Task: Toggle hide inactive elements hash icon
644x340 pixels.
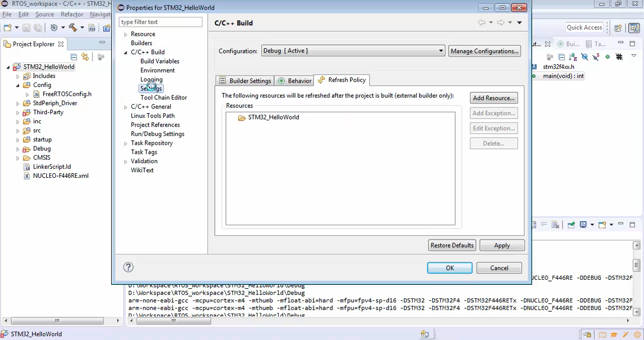Action: [x=619, y=57]
